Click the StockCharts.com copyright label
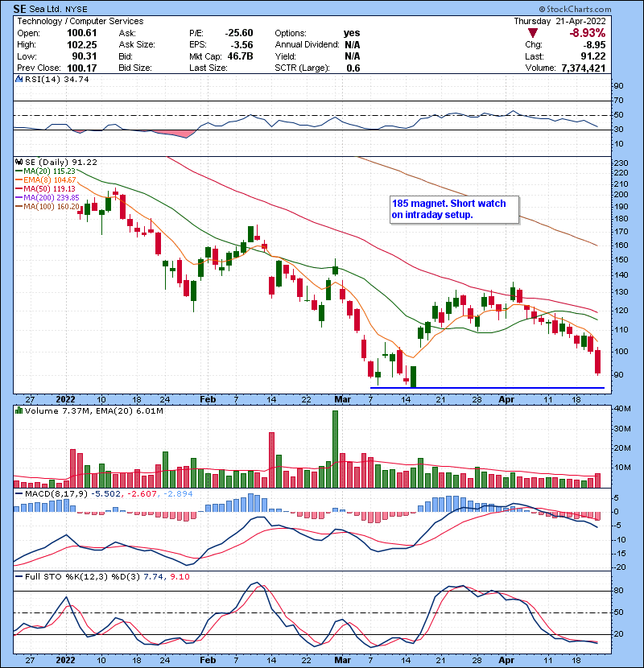The width and height of the screenshot is (644, 668). click(x=575, y=9)
